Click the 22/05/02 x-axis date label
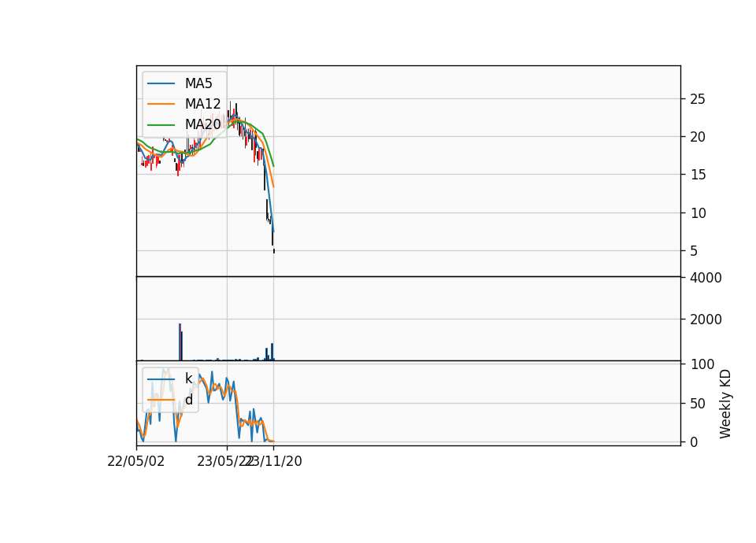The image size is (756, 543). click(136, 461)
